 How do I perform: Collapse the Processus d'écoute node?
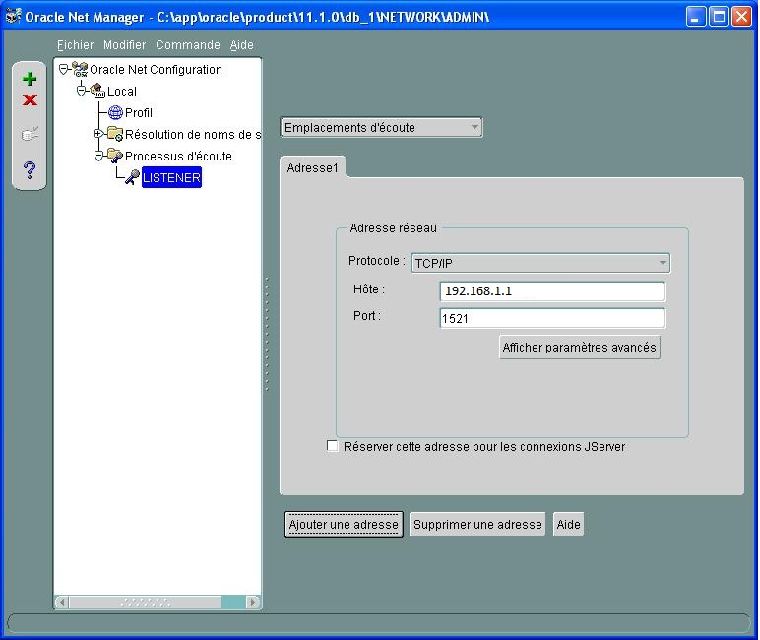pyautogui.click(x=98, y=156)
